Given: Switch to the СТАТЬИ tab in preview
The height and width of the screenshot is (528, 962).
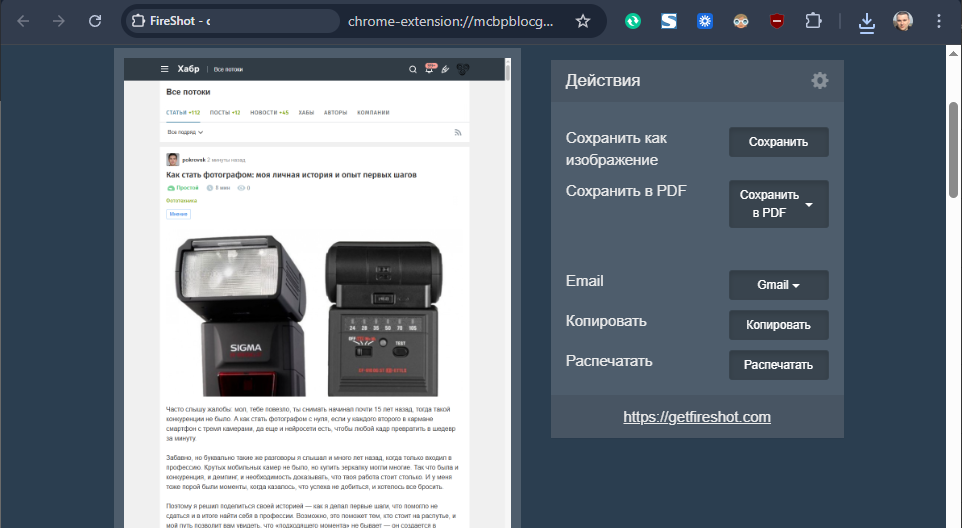Looking at the screenshot, I should tap(183, 113).
